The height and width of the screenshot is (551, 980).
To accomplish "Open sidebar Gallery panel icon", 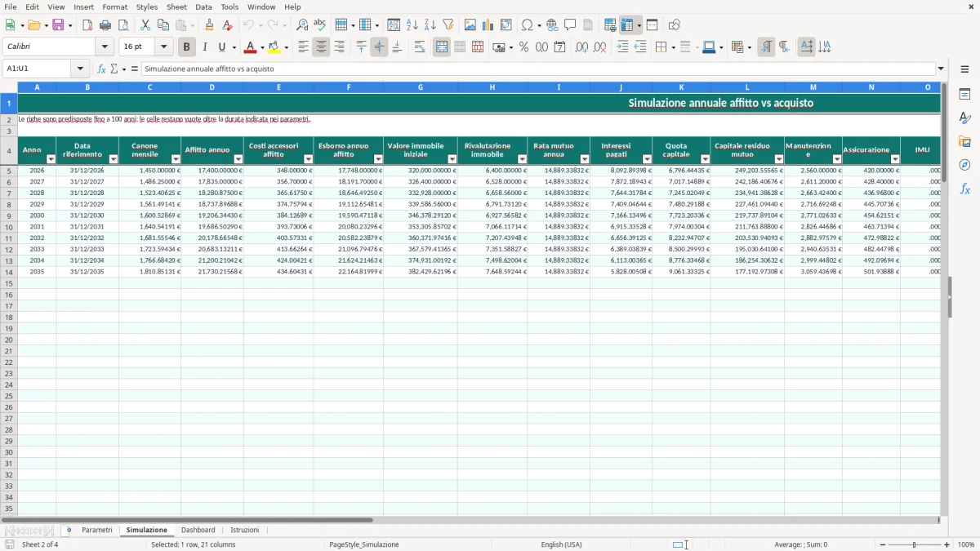I will (x=964, y=142).
